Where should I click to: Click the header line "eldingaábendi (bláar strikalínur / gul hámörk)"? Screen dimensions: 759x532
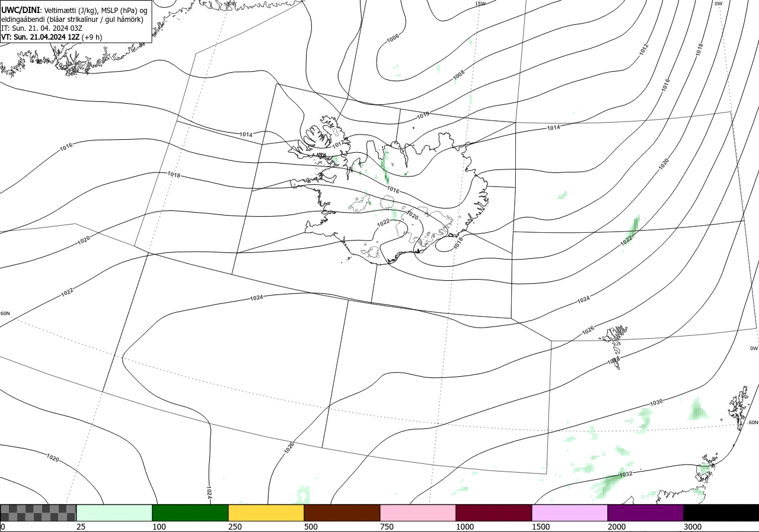click(72, 19)
